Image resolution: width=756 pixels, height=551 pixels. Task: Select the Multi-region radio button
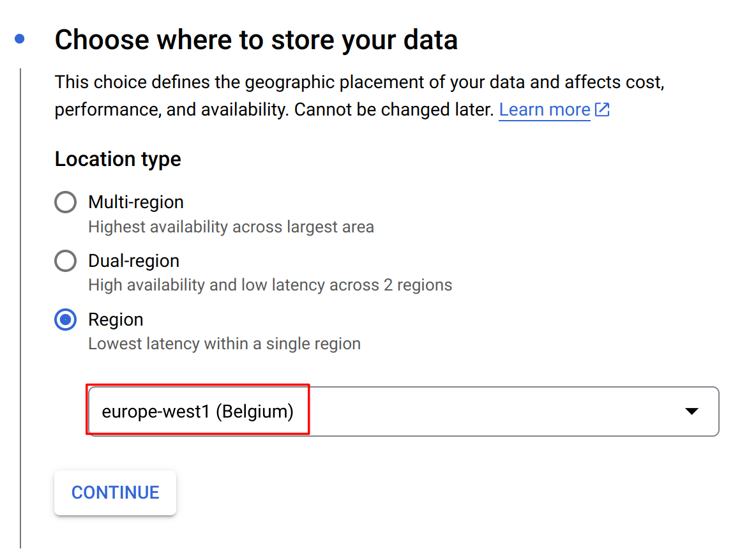point(66,202)
